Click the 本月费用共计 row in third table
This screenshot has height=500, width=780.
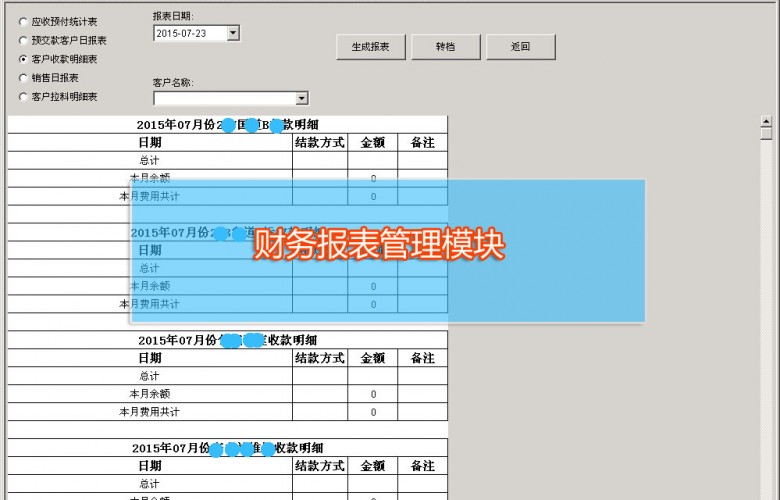(227, 412)
